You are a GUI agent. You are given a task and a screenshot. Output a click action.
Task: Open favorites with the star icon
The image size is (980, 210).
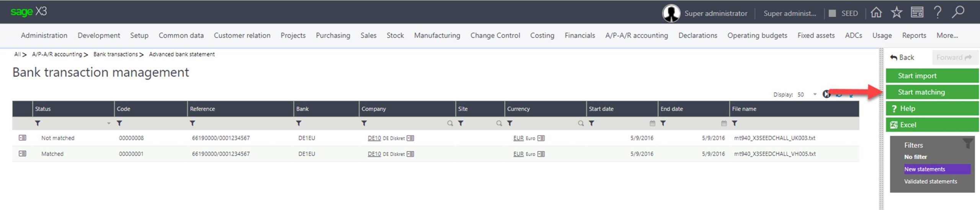tap(896, 13)
